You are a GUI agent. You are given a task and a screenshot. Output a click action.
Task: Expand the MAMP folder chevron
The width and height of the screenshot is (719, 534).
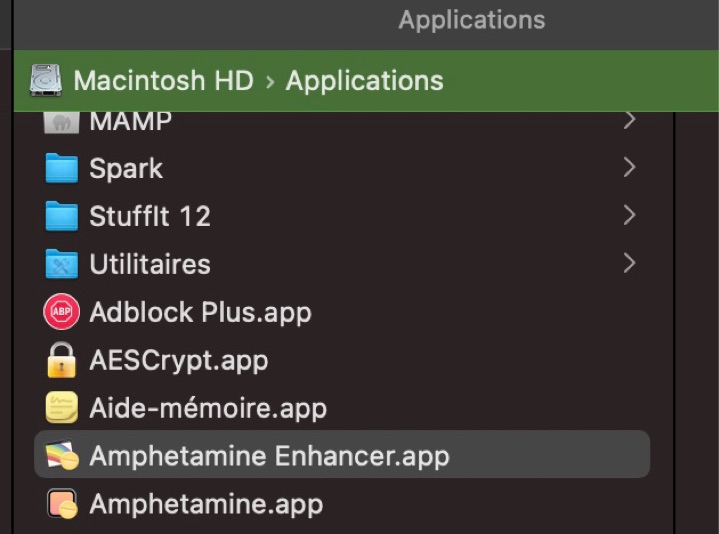629,121
